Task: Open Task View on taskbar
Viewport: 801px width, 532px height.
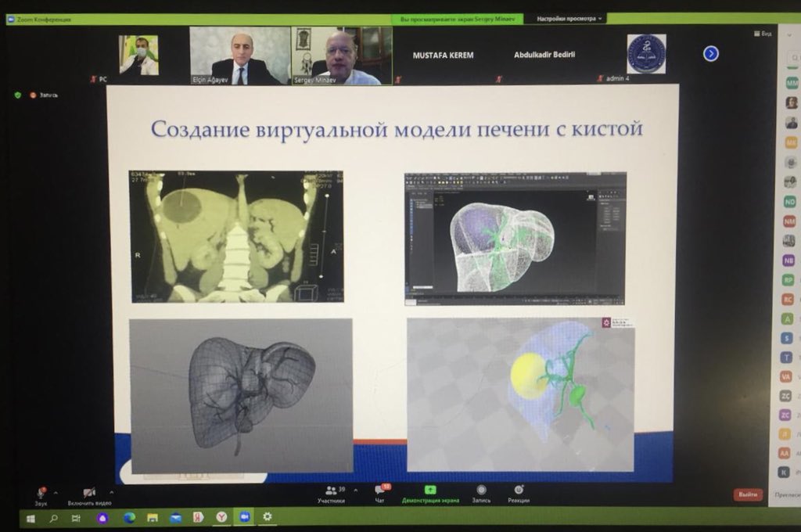Action: pyautogui.click(x=76, y=518)
